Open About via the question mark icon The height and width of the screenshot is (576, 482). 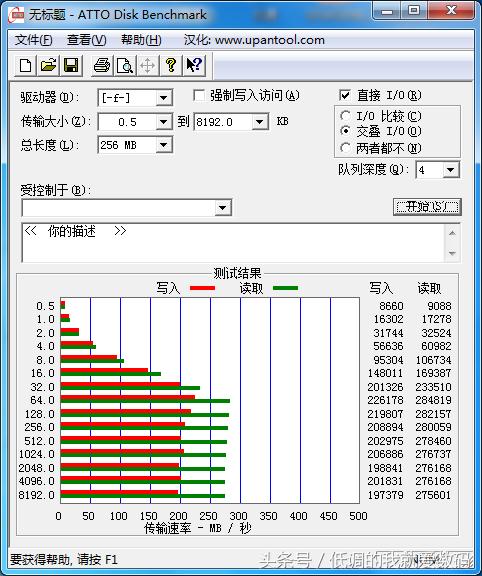pos(170,65)
